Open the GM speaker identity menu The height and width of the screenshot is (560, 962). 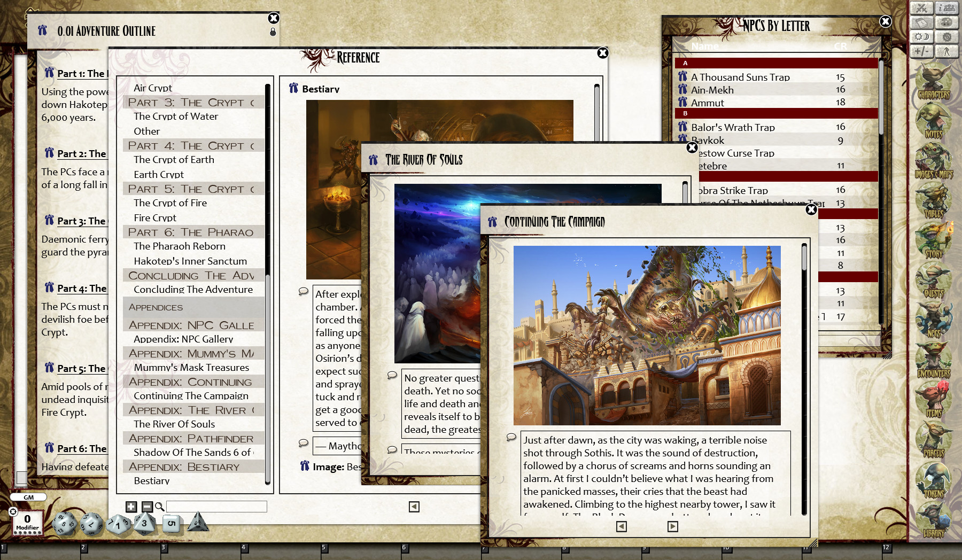point(28,497)
